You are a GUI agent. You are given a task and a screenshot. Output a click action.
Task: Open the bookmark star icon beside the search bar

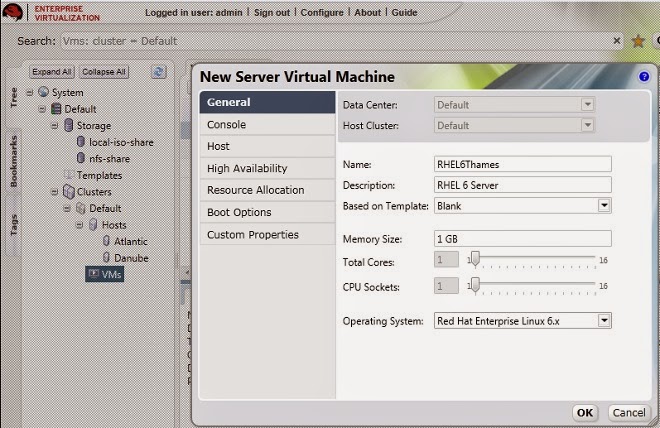tap(638, 41)
